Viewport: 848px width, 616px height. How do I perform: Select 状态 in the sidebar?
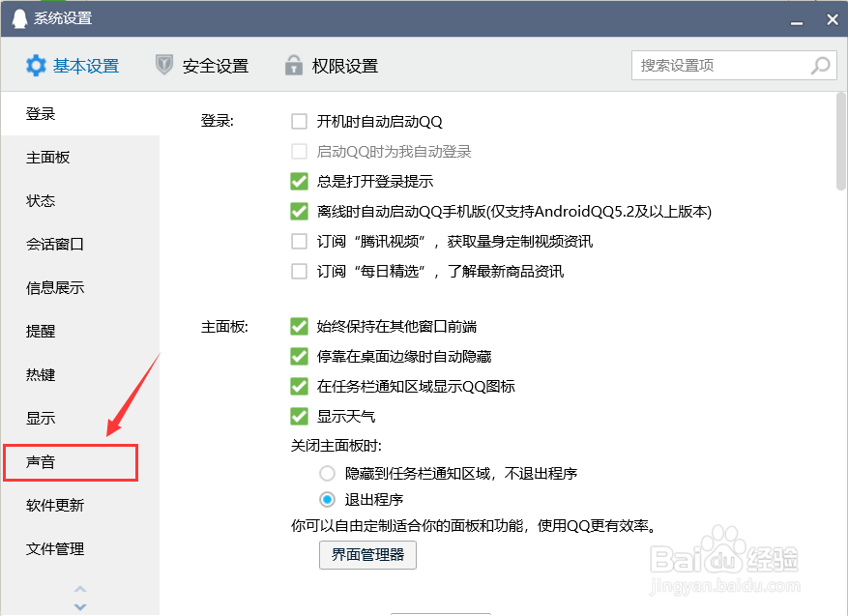point(80,200)
